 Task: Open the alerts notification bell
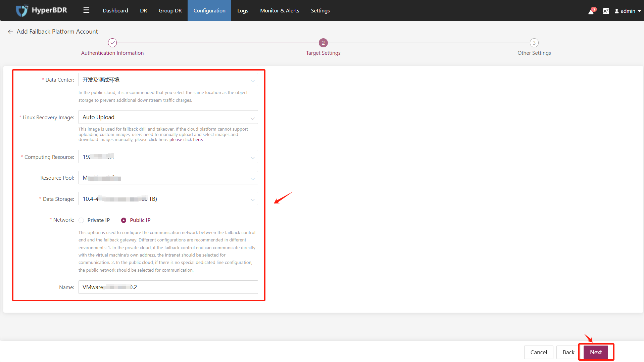click(591, 11)
